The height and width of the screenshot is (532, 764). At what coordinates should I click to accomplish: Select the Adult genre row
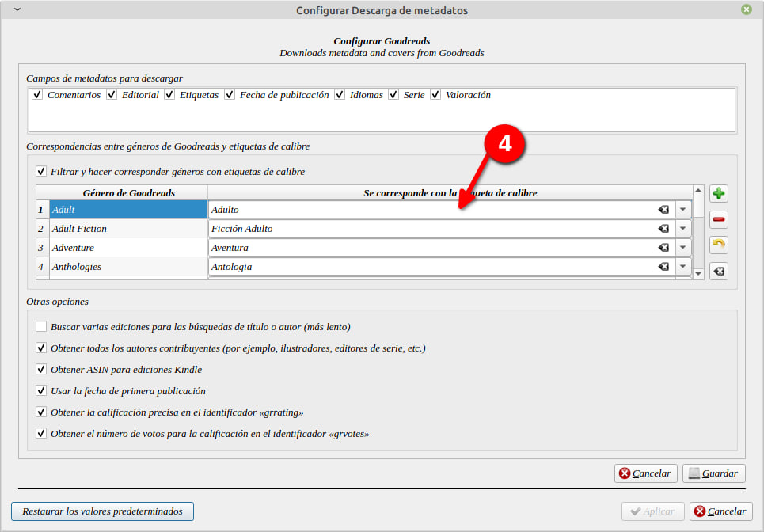128,210
